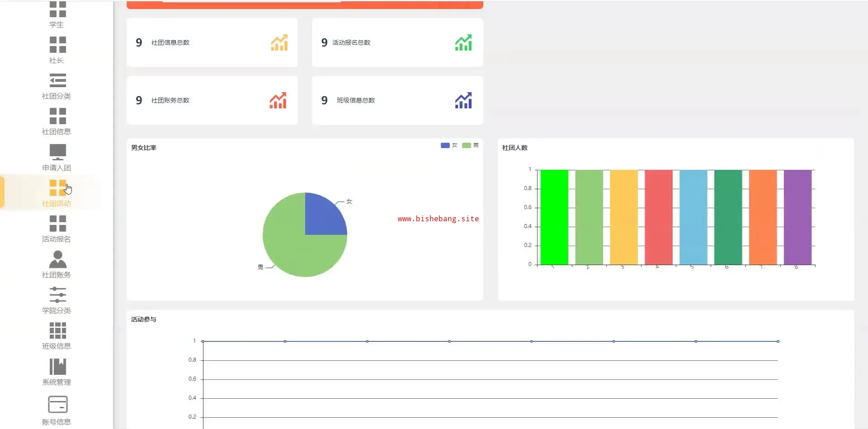Screen dimensions: 868x429
Task: Go to 活动报名 in the sidebar
Action: click(57, 228)
